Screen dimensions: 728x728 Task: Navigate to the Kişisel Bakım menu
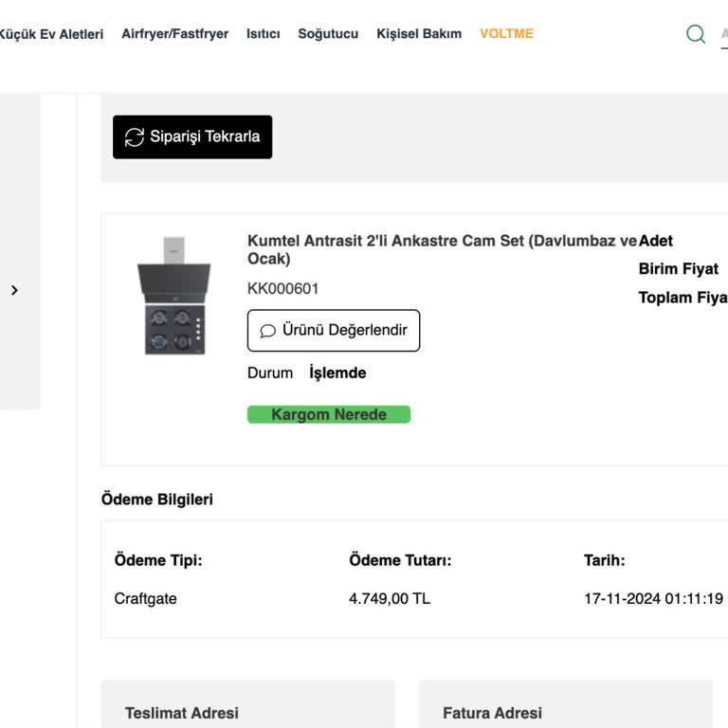tap(419, 34)
